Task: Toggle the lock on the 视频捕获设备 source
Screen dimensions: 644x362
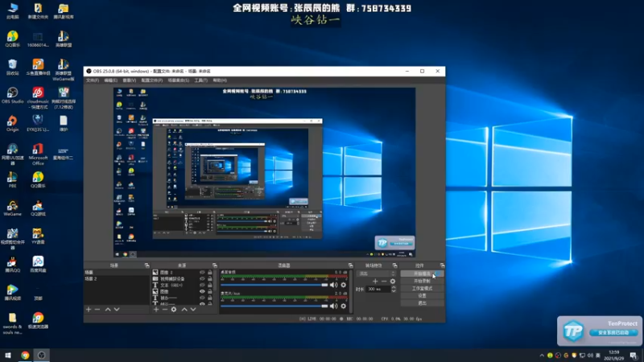Action: click(x=210, y=278)
